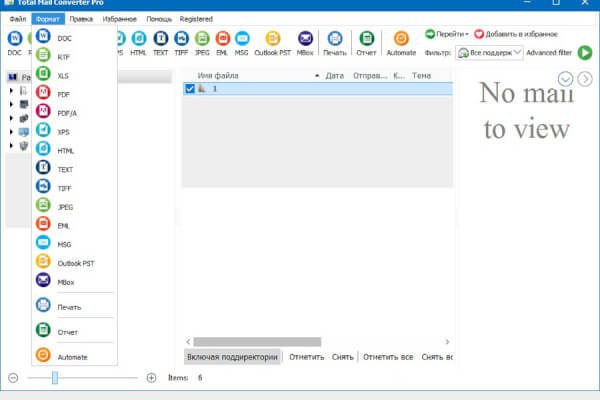
Task: Click the HTML toolbar icon
Action: click(x=139, y=38)
